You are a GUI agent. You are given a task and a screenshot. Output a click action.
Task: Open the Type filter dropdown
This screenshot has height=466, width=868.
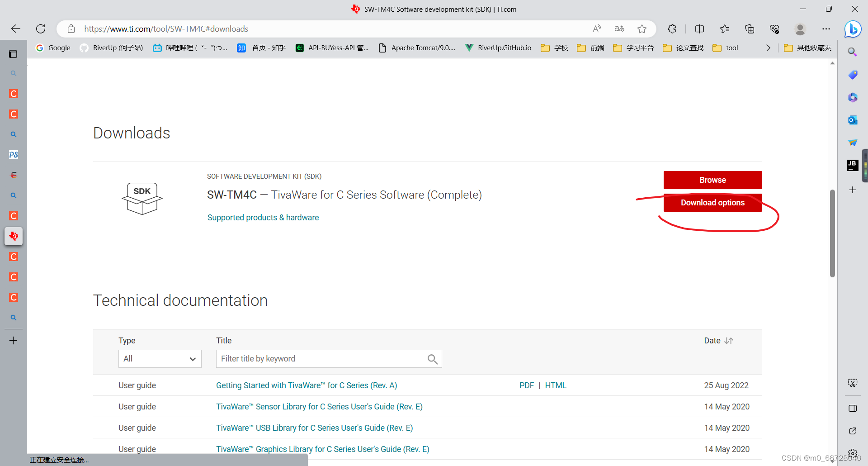160,359
